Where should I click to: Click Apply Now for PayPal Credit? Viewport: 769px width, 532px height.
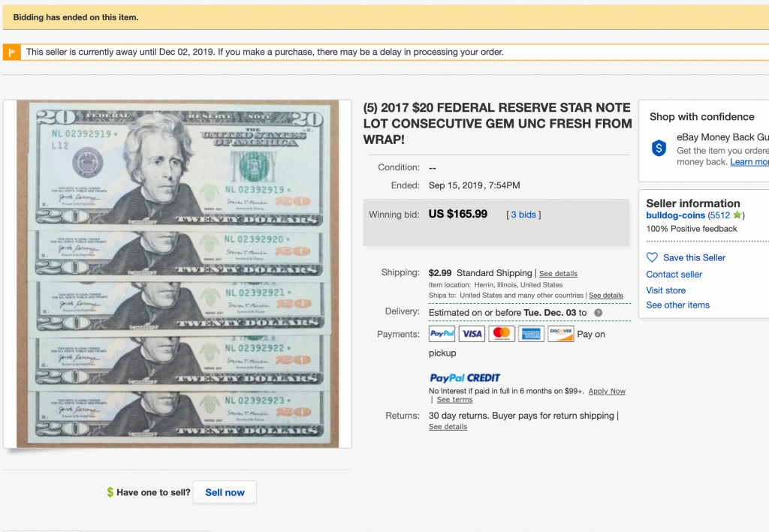point(607,391)
